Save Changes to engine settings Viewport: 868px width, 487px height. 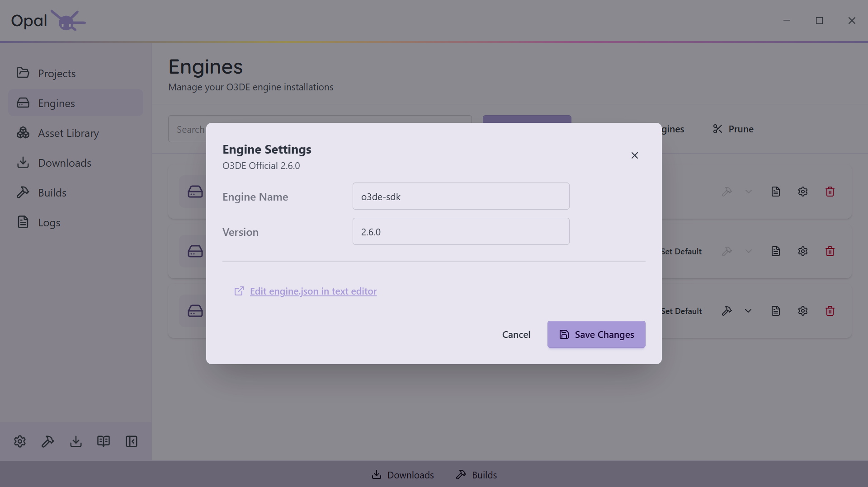(x=596, y=334)
